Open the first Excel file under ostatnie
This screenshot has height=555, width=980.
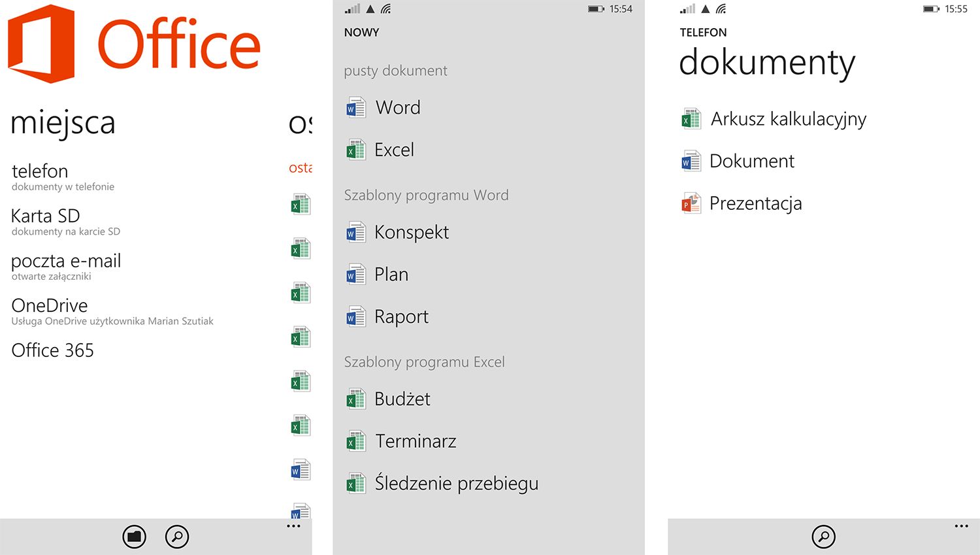click(301, 205)
